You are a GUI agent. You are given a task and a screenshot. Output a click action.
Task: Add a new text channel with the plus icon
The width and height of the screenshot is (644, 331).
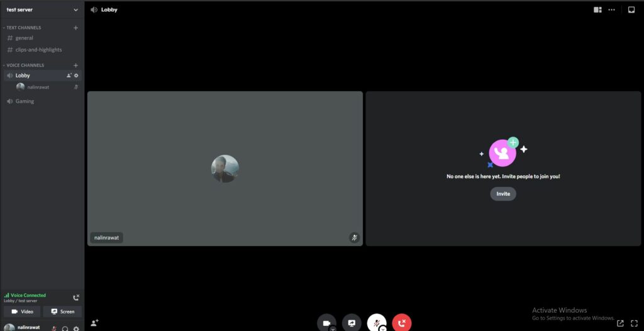coord(75,28)
